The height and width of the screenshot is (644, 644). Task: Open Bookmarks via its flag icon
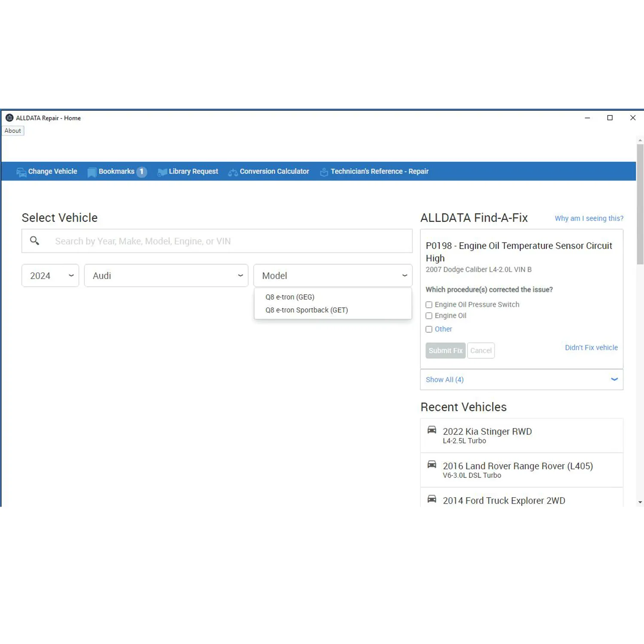click(91, 172)
